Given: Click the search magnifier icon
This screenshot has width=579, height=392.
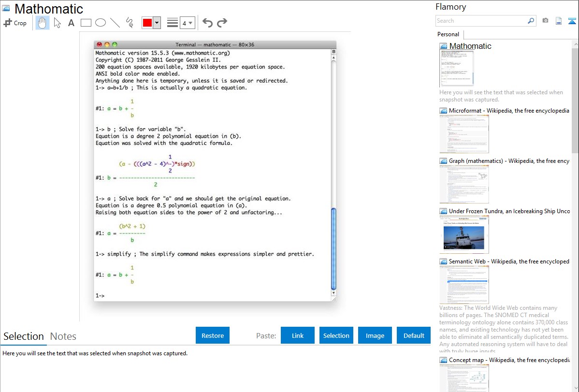Looking at the screenshot, I should click(531, 21).
